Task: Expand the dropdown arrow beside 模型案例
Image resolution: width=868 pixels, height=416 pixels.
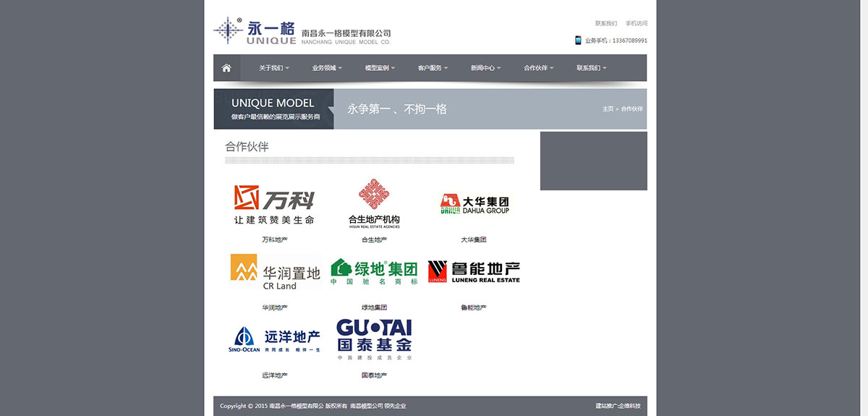Action: pyautogui.click(x=393, y=69)
